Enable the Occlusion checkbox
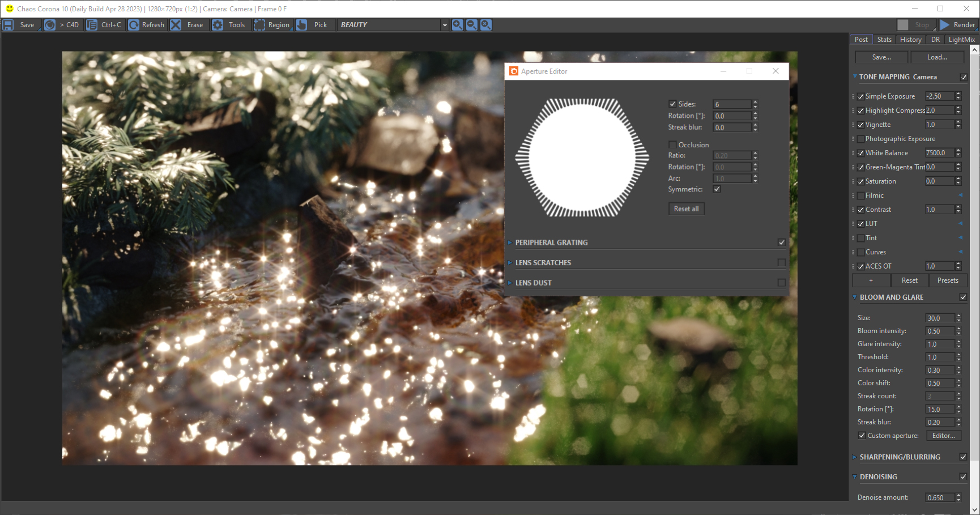 point(672,144)
